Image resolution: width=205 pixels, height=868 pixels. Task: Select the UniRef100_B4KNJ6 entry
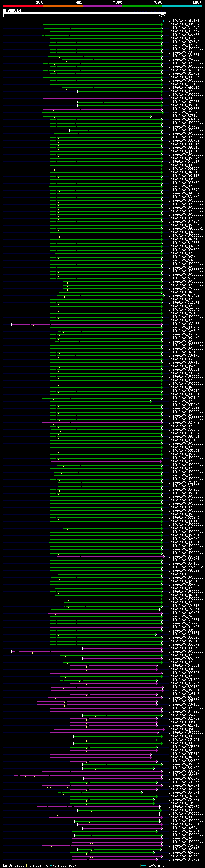[x=184, y=127]
